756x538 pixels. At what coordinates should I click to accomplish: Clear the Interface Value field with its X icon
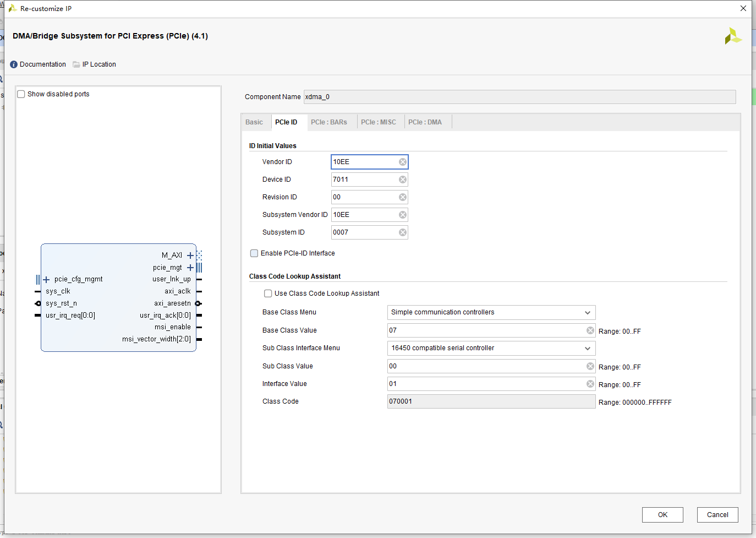(590, 384)
